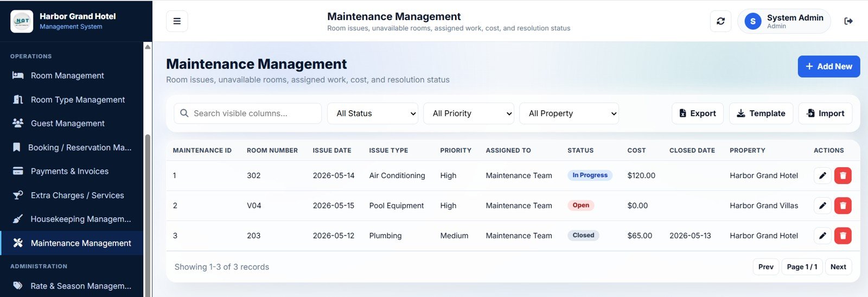This screenshot has width=868, height=297.
Task: Click the Pool Equipment issue type cell
Action: (x=397, y=205)
